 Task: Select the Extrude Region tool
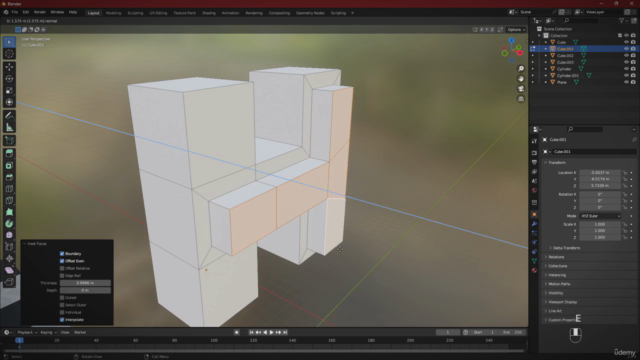pyautogui.click(x=9, y=154)
